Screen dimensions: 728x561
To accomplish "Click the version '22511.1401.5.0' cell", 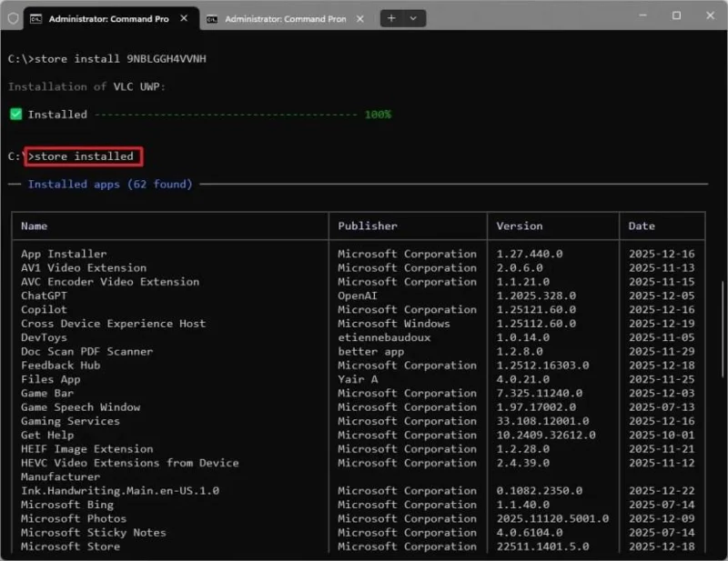I will 542,546.
